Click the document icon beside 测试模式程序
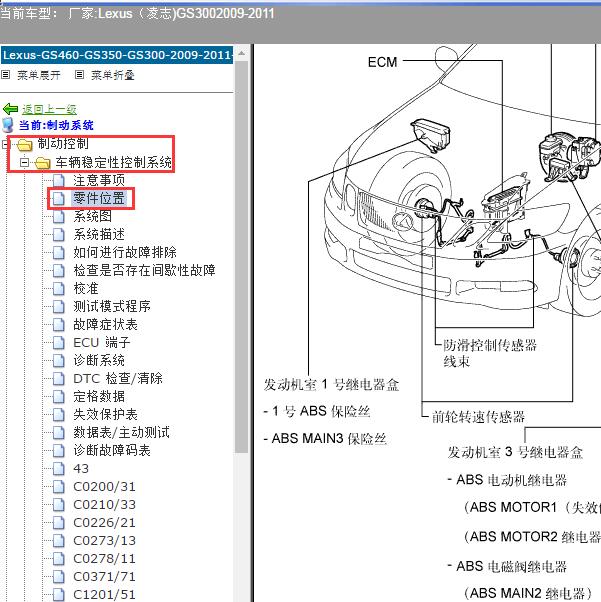Image resolution: width=601 pixels, height=602 pixels. pyautogui.click(x=58, y=306)
